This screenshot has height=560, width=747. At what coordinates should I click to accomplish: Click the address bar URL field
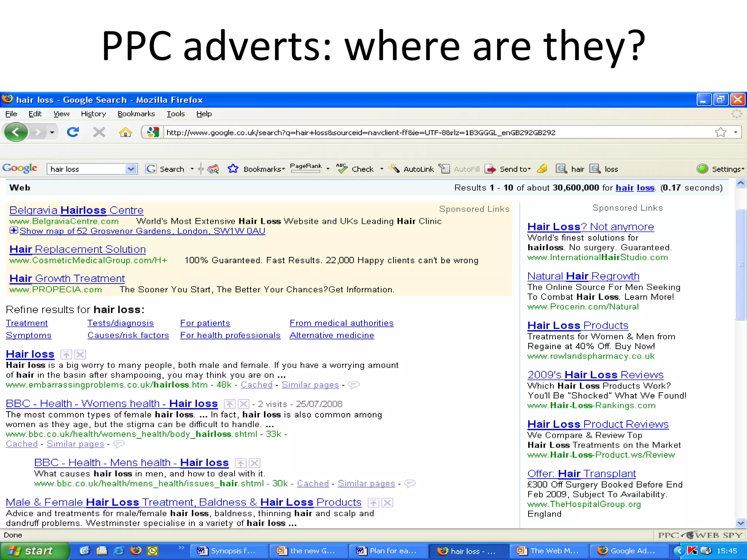click(438, 132)
